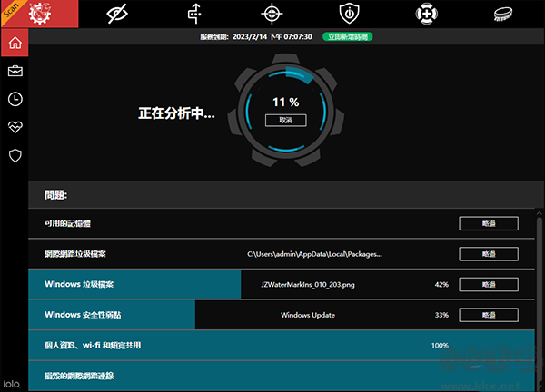The image size is (545, 392).
Task: Select the lifebuoy rescue icon
Action: pos(427,14)
